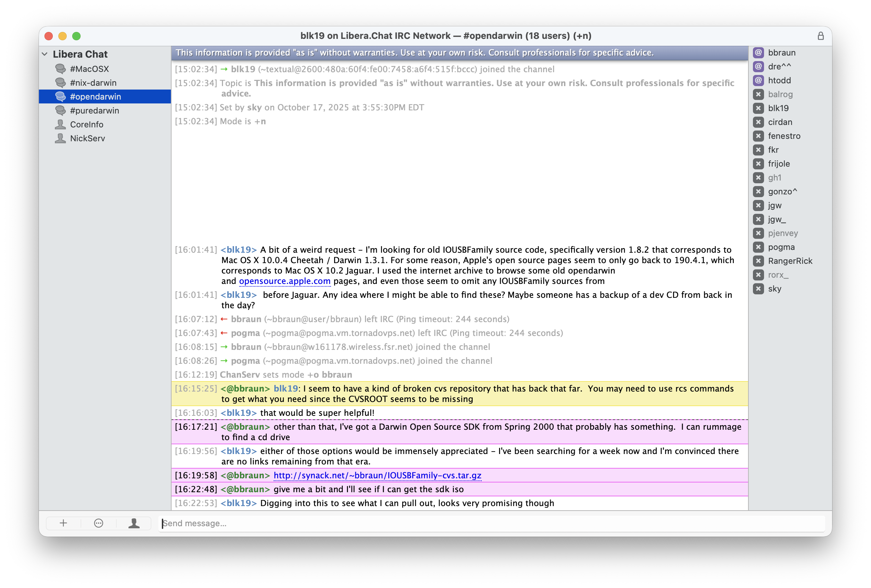Image resolution: width=871 pixels, height=588 pixels.
Task: Click the x badge next to RangerRick
Action: (758, 261)
